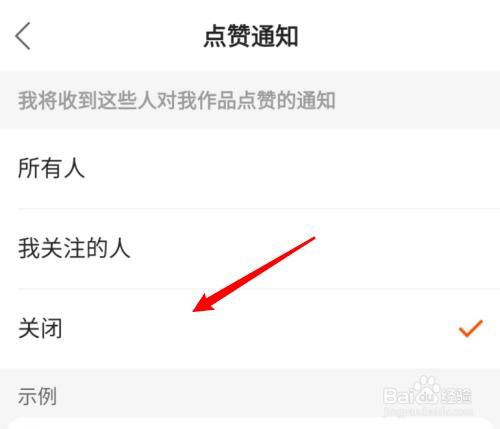
Task: Tap the gray header bar under the title
Action: [250, 100]
